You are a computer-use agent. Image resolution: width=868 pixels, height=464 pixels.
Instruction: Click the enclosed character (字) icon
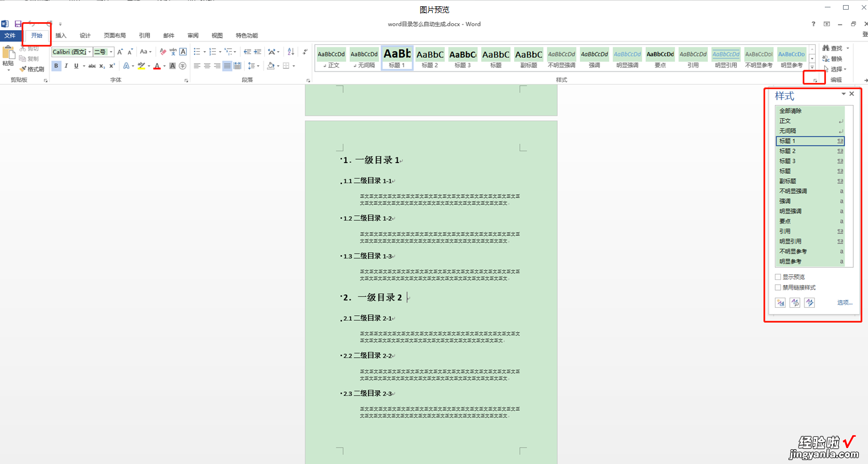(183, 66)
